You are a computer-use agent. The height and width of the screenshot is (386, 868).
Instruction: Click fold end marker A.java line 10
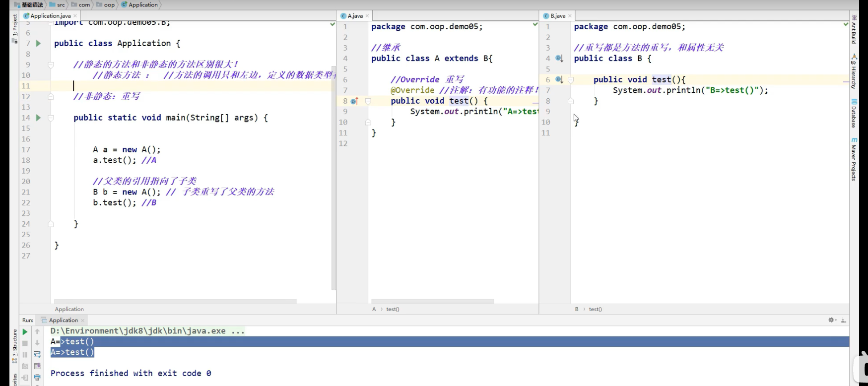tap(368, 122)
